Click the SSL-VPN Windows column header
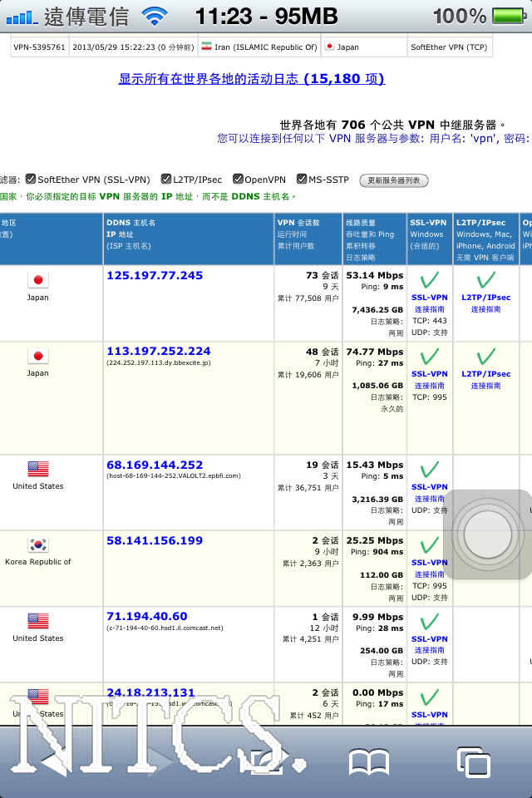The image size is (532, 798). 430,239
